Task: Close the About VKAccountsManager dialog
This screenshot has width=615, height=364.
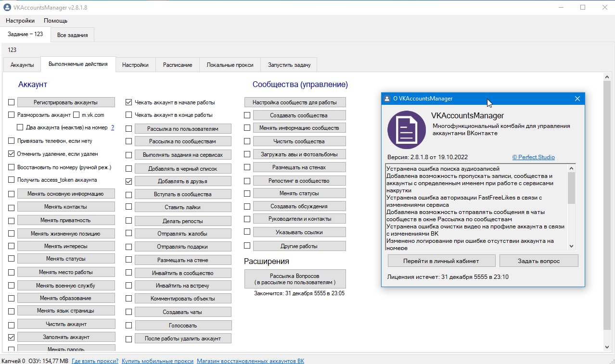Action: click(x=577, y=99)
